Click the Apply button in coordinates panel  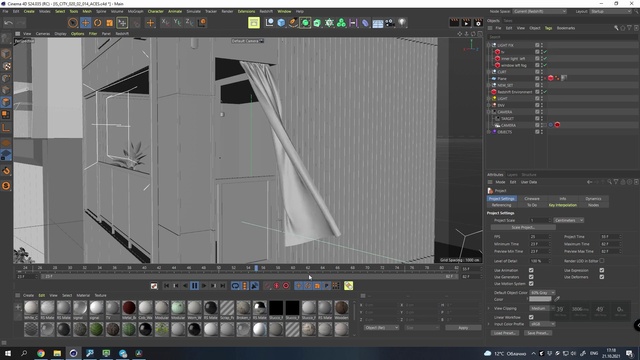pos(463,328)
